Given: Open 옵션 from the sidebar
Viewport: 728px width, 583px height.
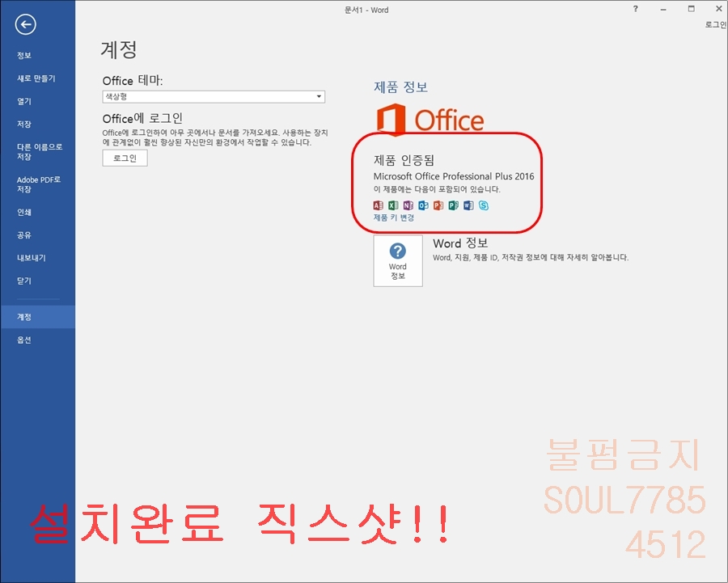Looking at the screenshot, I should pyautogui.click(x=24, y=340).
